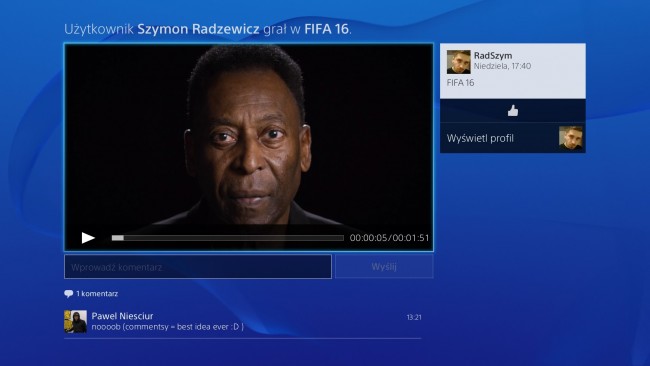Image resolution: width=650 pixels, height=366 pixels.
Task: Click the speech bubble comment icon
Action: [68, 294]
